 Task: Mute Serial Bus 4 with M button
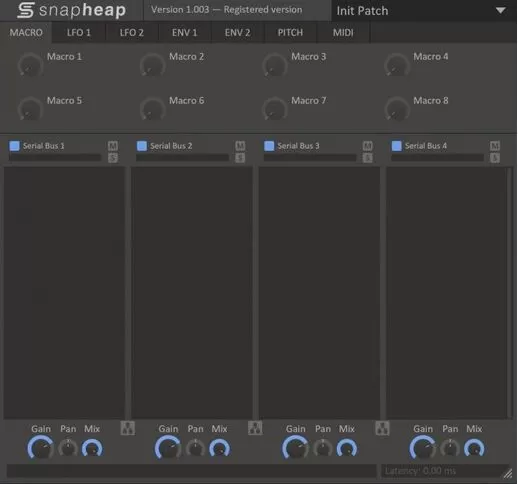(x=495, y=146)
